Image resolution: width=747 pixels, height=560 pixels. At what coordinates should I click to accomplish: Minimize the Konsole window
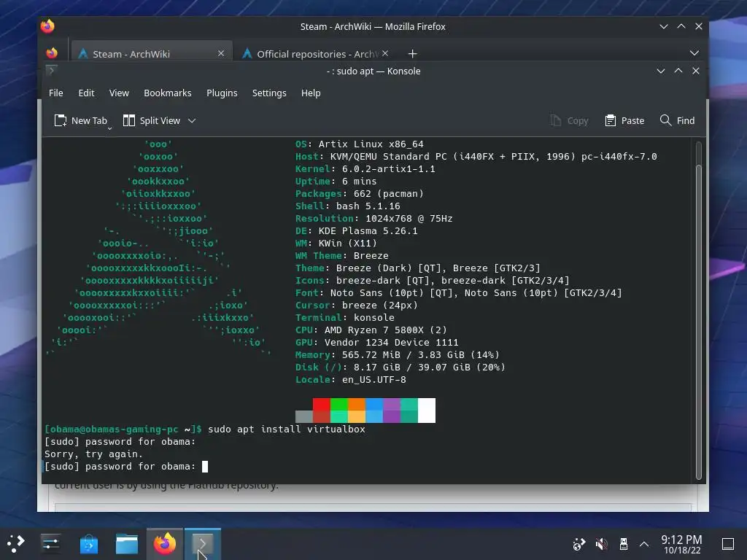(x=661, y=71)
